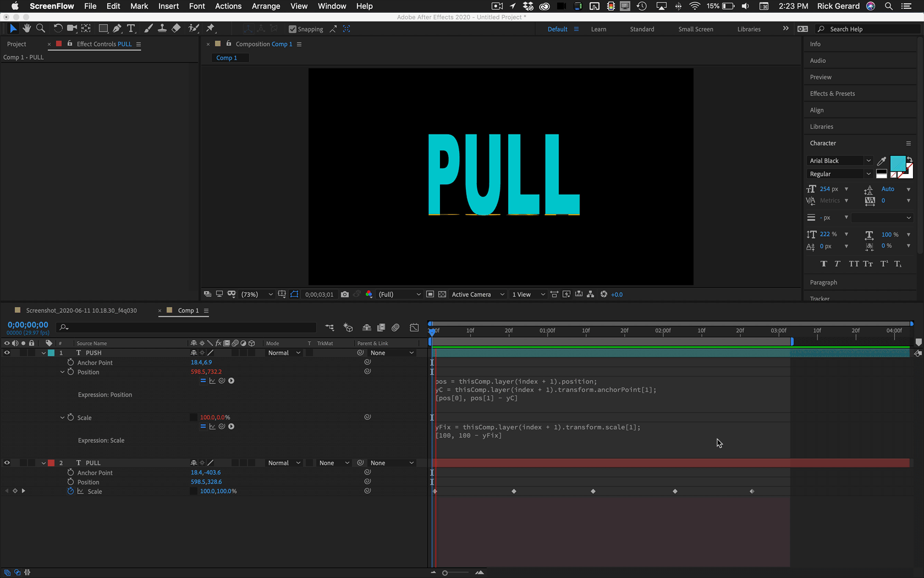This screenshot has width=924, height=578.
Task: Collapse the PUSH layer Position expression
Action: coord(62,372)
